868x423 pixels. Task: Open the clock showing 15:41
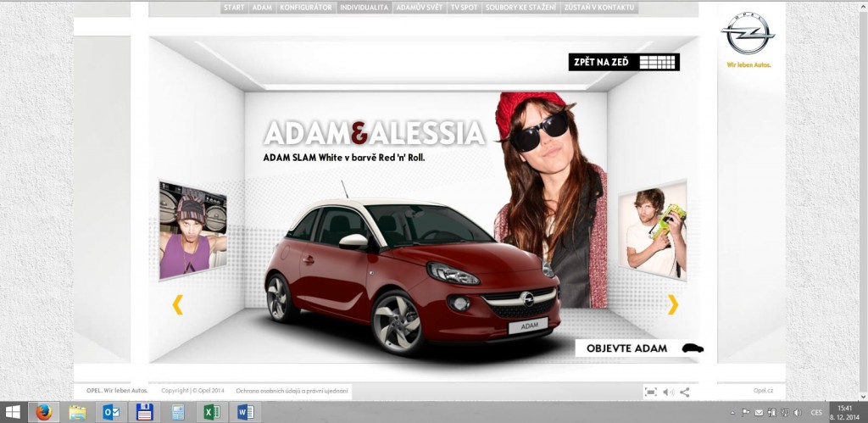point(845,412)
